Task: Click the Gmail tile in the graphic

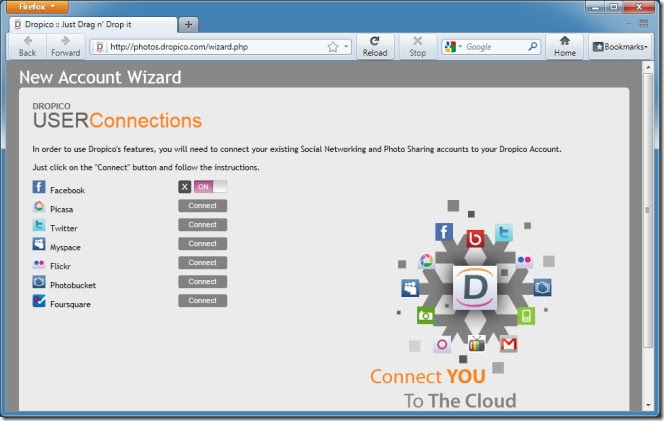Action: coord(509,344)
